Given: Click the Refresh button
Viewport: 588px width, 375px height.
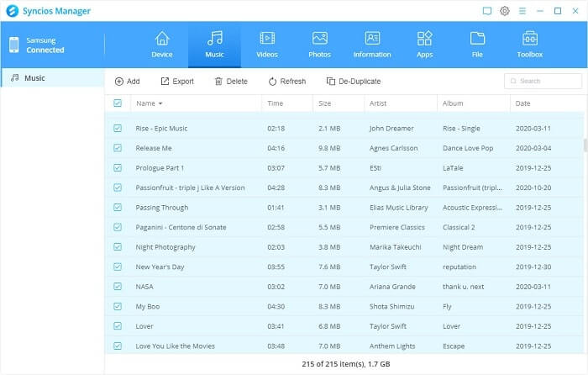Looking at the screenshot, I should [287, 81].
